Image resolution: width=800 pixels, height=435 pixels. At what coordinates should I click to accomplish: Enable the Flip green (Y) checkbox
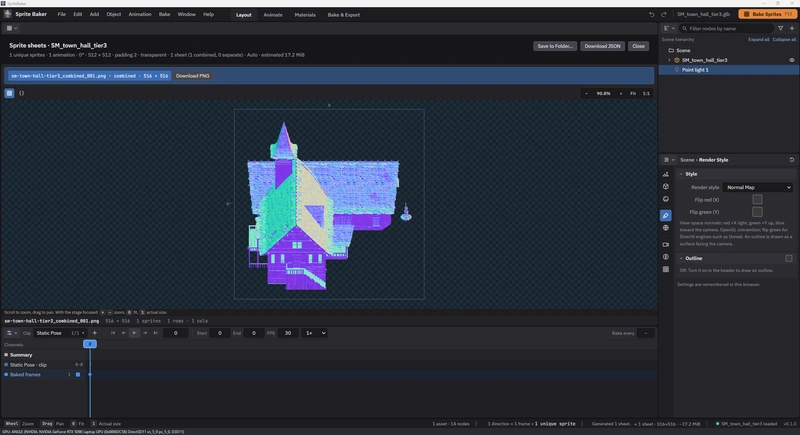pos(757,212)
